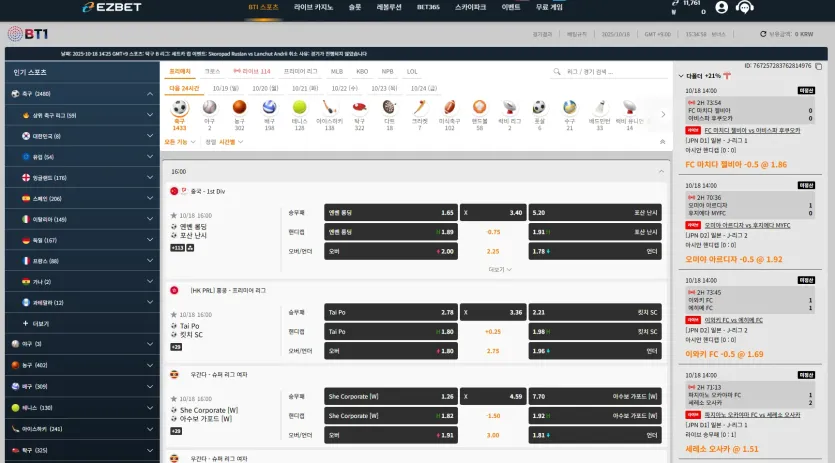Select the ice hockey stick icon in carousel
The image size is (835, 463).
[x=329, y=108]
